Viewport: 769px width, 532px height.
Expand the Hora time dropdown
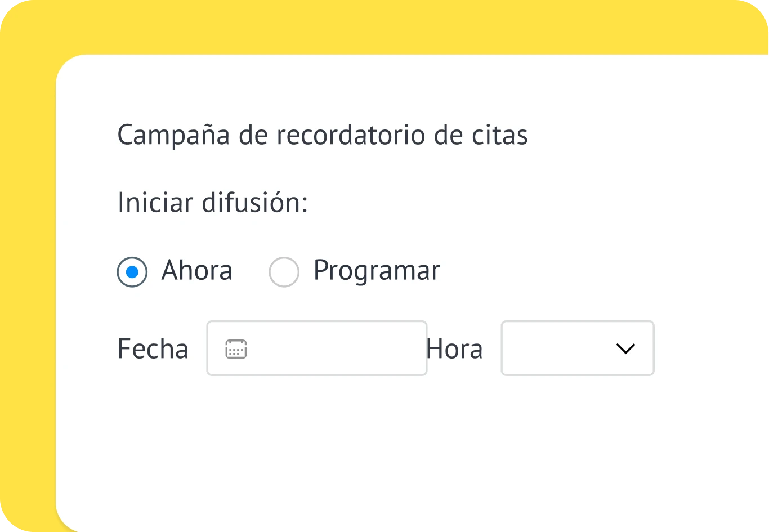[x=578, y=348]
